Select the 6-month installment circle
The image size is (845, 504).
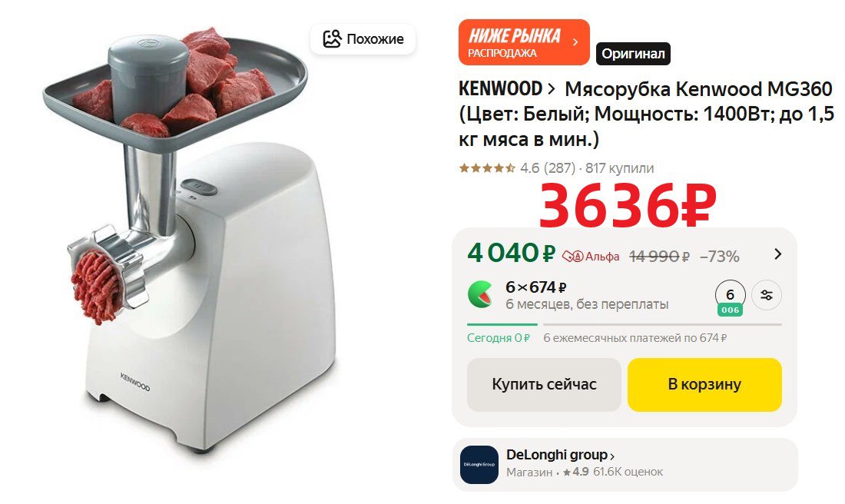pos(731,296)
